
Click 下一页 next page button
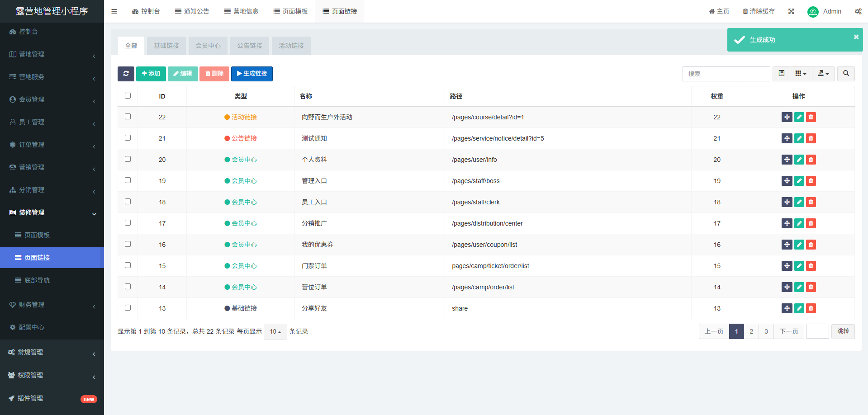point(789,331)
